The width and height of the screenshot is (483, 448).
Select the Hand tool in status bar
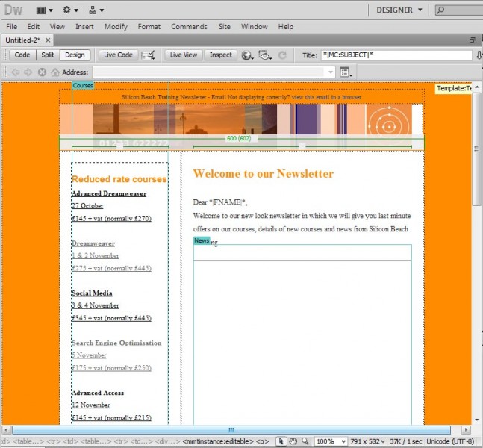point(293,441)
